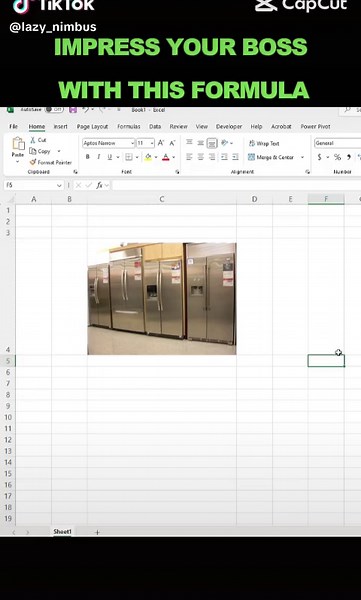This screenshot has width=361, height=600.
Task: Click the Cut button
Action: click(x=38, y=140)
